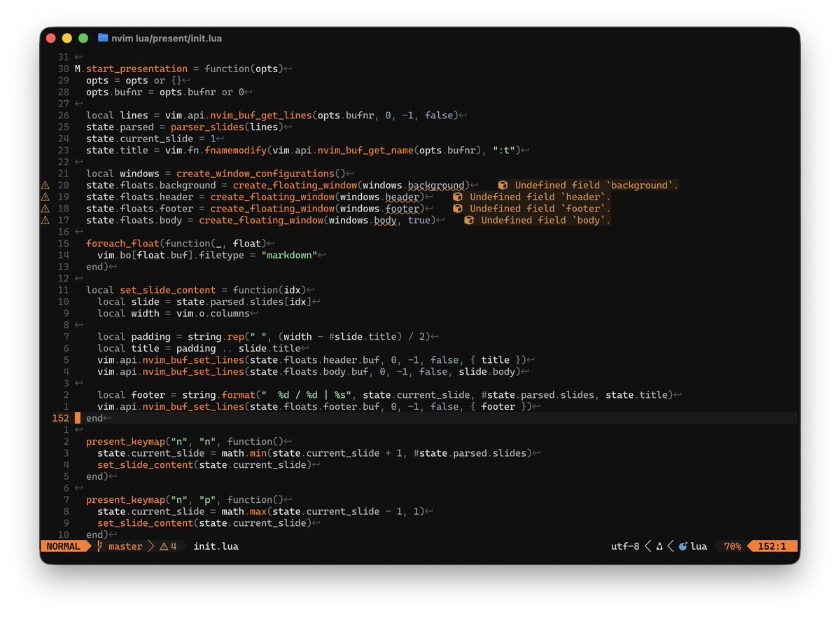840x617 pixels.
Task: Click init.lua filename in statusline
Action: (216, 546)
